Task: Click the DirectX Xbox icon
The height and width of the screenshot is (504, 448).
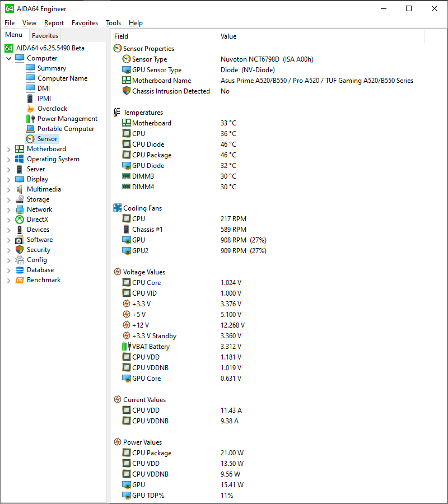Action: pyautogui.click(x=20, y=220)
